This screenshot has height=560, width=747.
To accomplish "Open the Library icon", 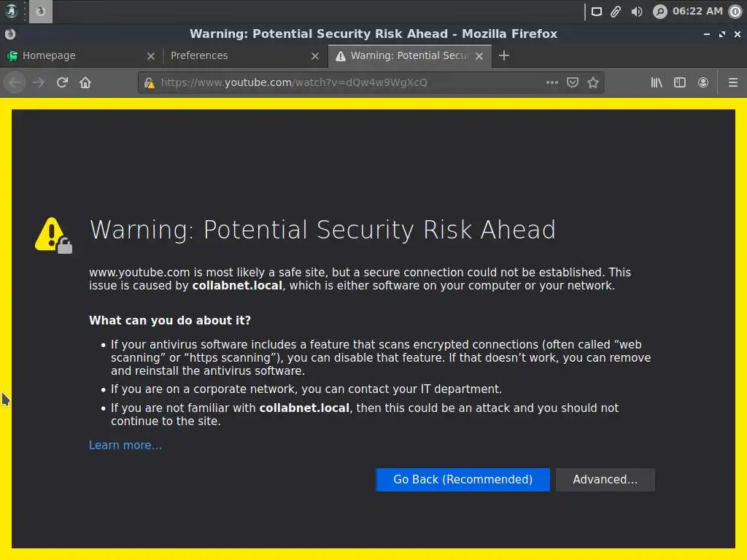I will coord(657,82).
